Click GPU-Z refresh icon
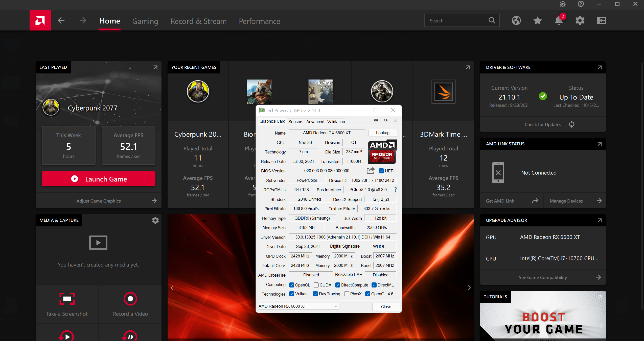This screenshot has width=644, height=341. coord(386,120)
